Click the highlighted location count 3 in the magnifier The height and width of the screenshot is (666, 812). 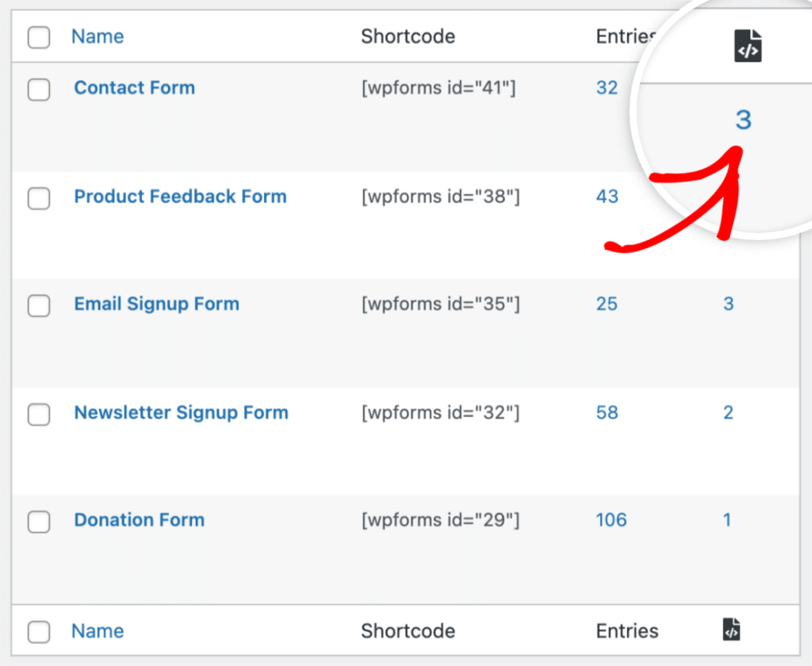point(743,121)
